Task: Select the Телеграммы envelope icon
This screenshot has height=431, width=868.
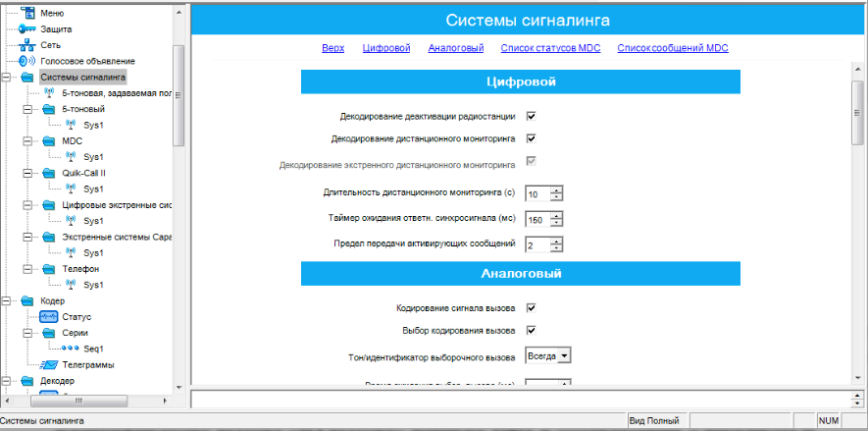Action: click(x=49, y=365)
